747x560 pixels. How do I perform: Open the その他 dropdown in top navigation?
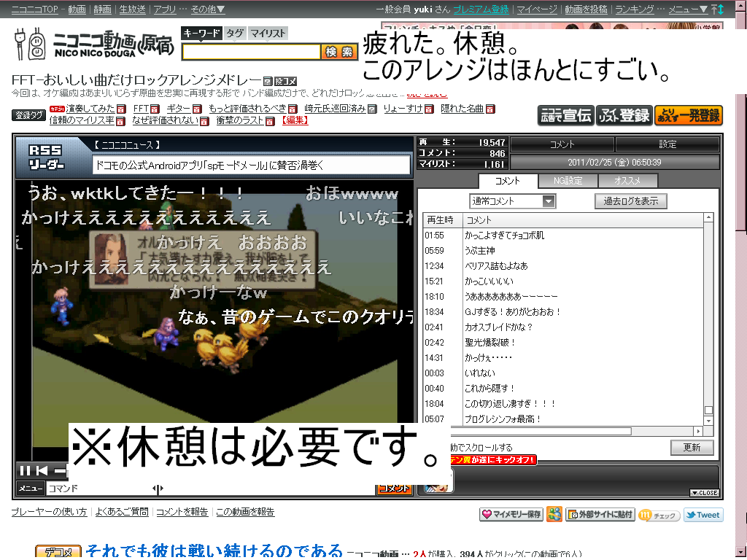coord(208,9)
